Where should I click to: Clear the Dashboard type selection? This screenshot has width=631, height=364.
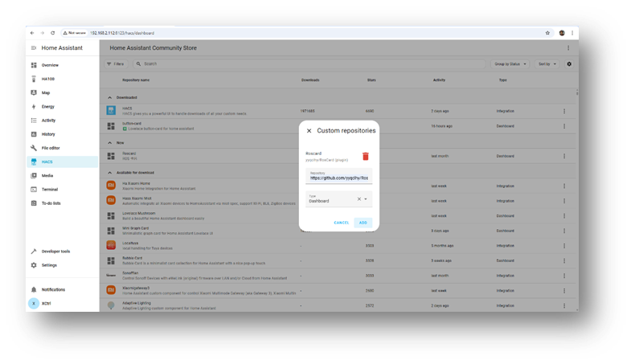[359, 199]
